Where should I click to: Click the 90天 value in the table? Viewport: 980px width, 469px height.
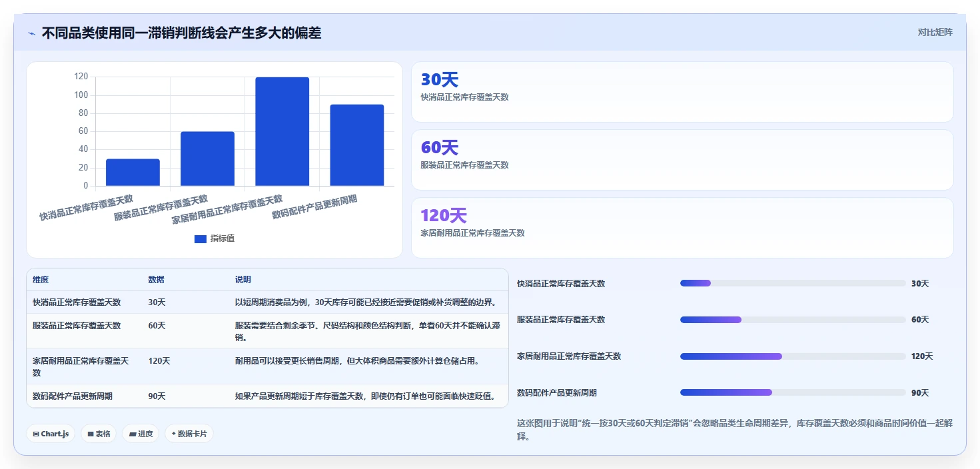point(157,396)
